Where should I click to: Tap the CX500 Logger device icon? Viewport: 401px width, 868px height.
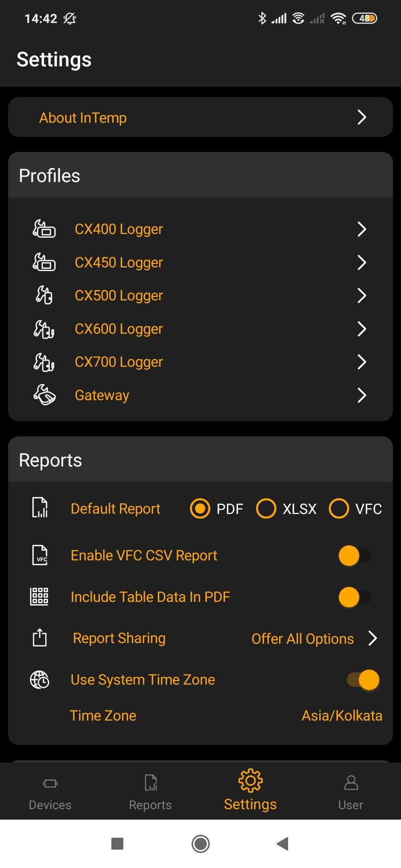click(44, 295)
